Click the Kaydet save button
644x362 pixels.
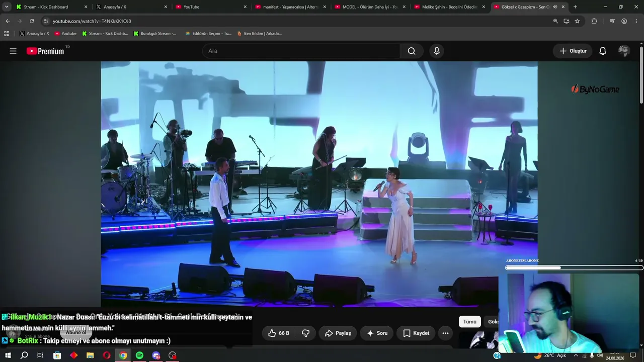coord(416,333)
